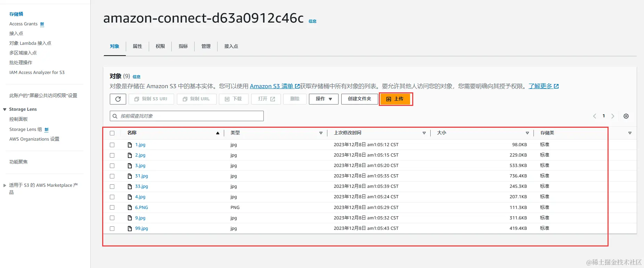Check the box for 3.jpg

(x=112, y=166)
